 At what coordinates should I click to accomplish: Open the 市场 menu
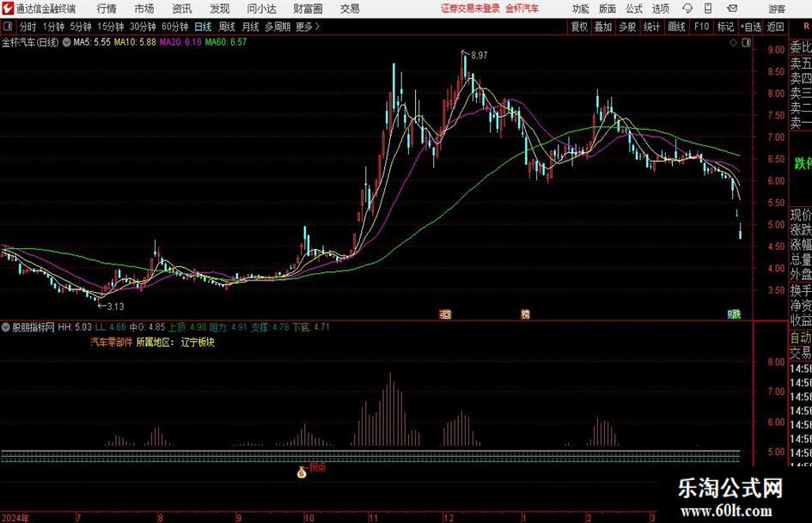[144, 9]
